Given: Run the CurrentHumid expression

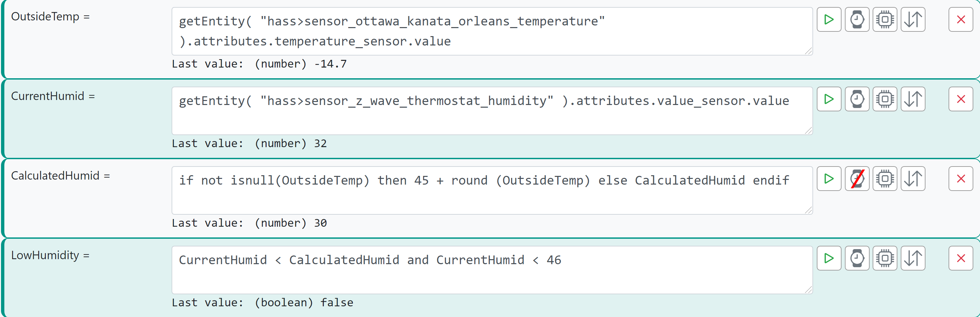Looking at the screenshot, I should pyautogui.click(x=829, y=99).
